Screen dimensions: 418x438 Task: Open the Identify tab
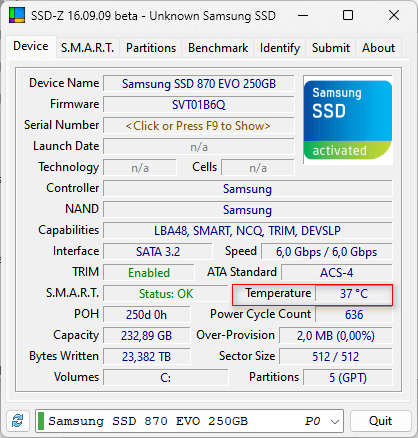tap(280, 48)
